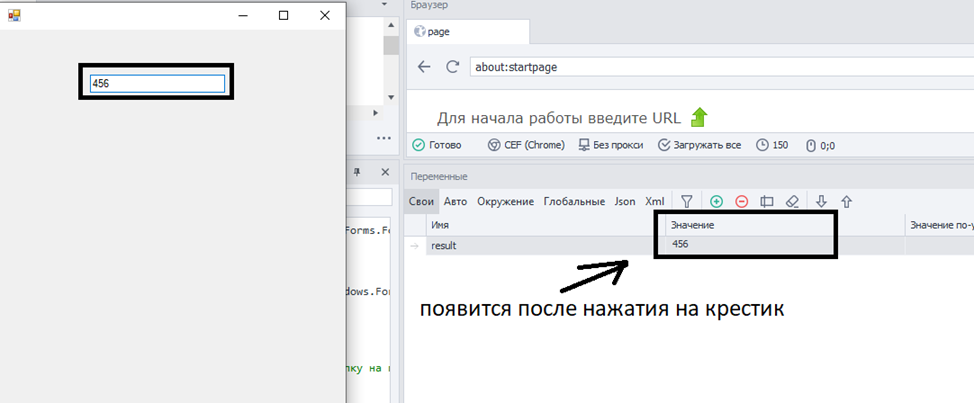Switch to the Json tab
Screen dimensions: 974x403
(x=625, y=201)
